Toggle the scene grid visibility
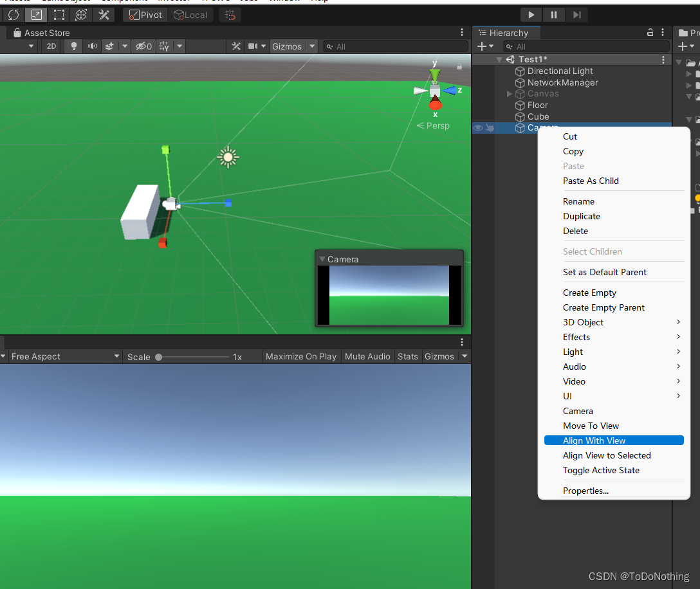Screen dimensions: 700x589 point(164,46)
